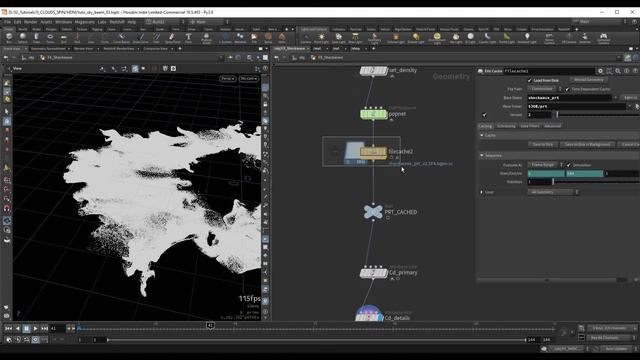
Task: Open the File menu
Action: (x=8, y=22)
